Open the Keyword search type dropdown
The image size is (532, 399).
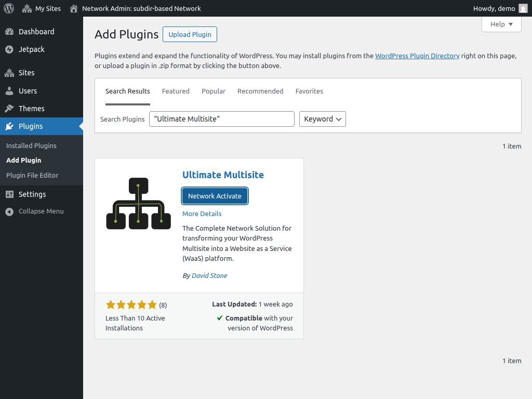point(322,119)
